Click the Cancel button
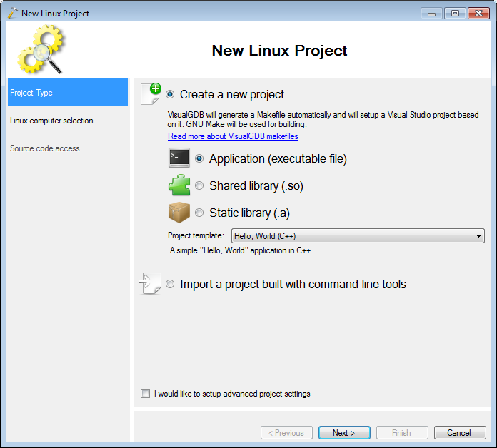This screenshot has height=448, width=497. coord(460,433)
